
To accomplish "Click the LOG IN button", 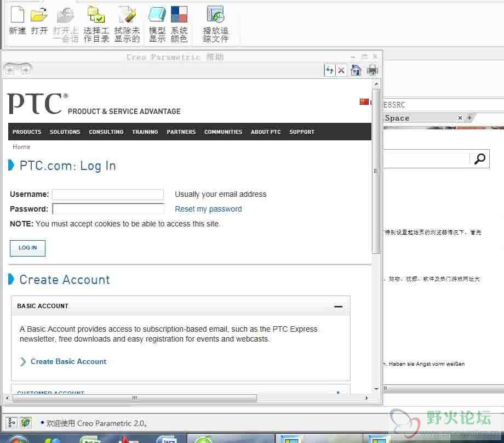I will tap(27, 248).
